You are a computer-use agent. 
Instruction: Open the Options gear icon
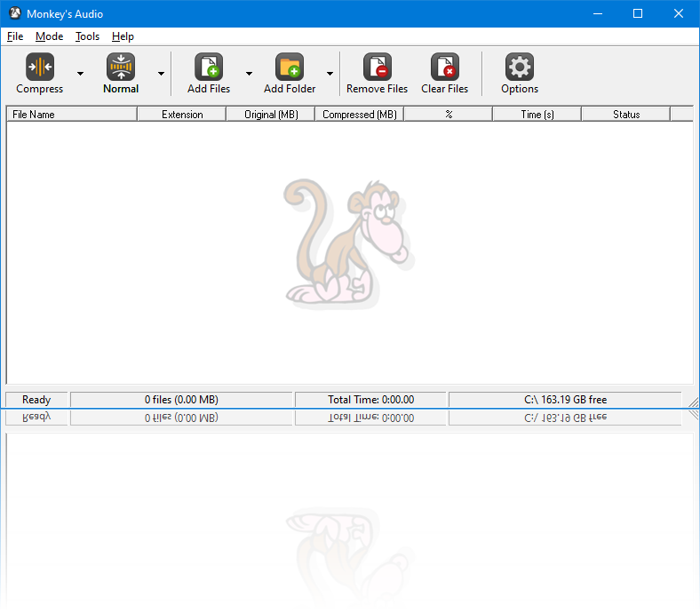519,67
